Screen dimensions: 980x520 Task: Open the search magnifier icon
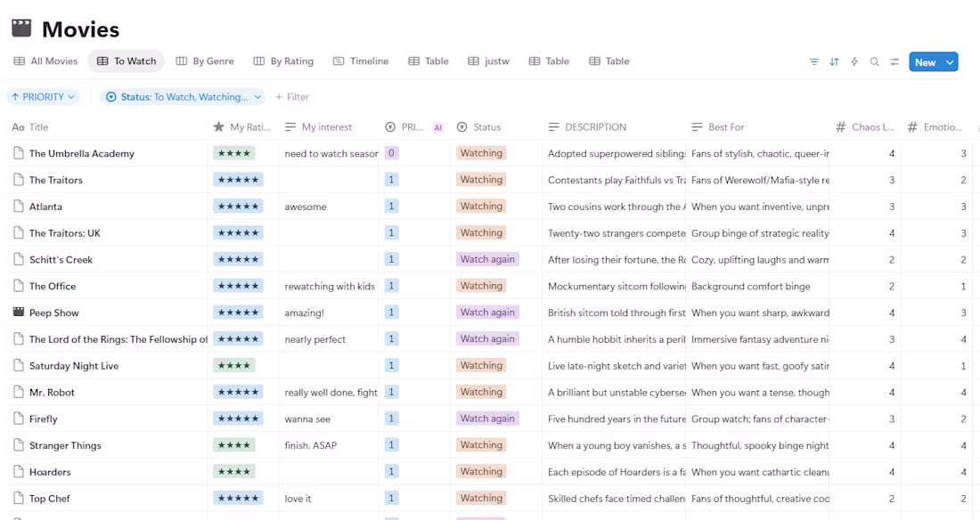[874, 61]
